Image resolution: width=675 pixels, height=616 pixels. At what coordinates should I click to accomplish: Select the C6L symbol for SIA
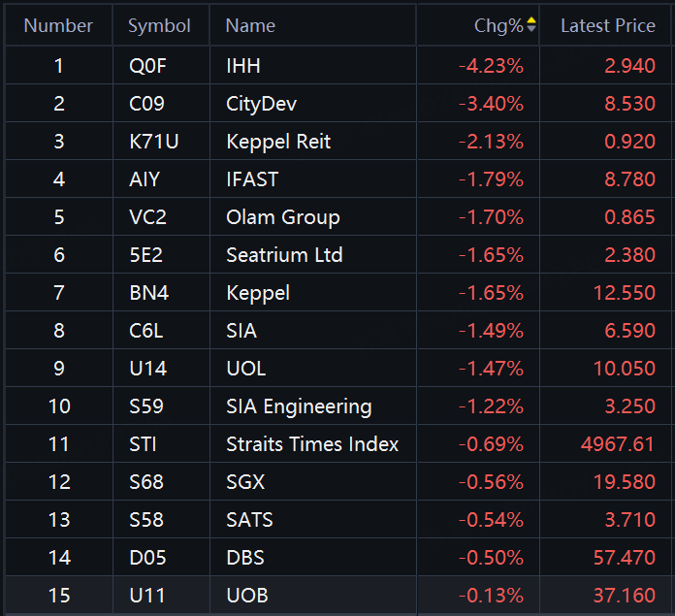coord(145,331)
